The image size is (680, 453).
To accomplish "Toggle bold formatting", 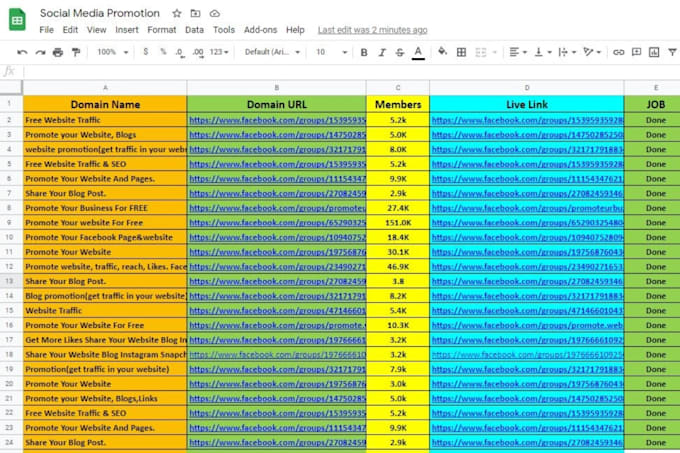I will click(x=364, y=52).
